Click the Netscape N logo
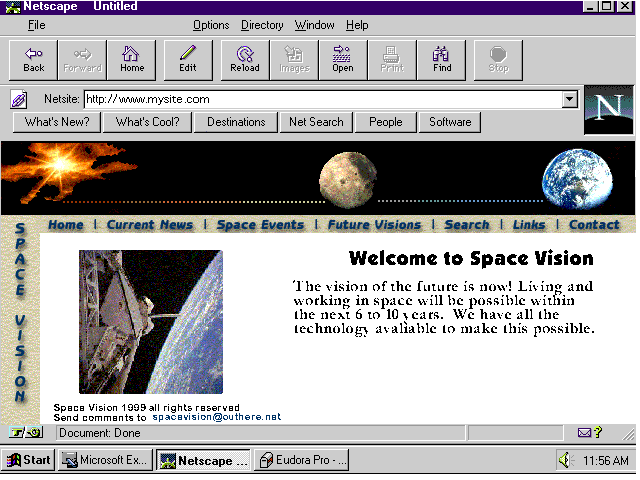640x480 pixels. 608,109
